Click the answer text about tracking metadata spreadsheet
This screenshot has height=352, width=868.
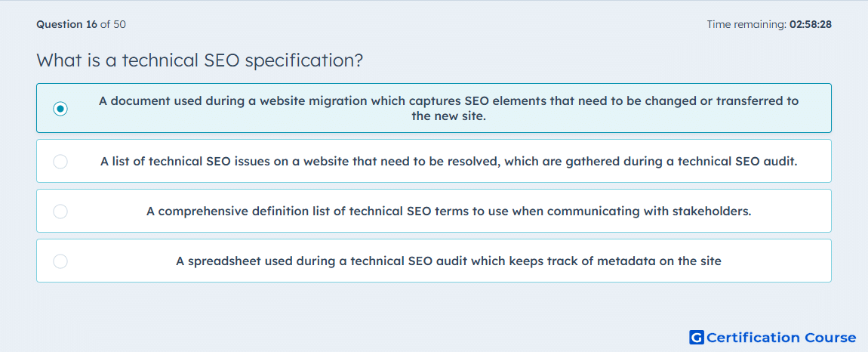point(449,261)
